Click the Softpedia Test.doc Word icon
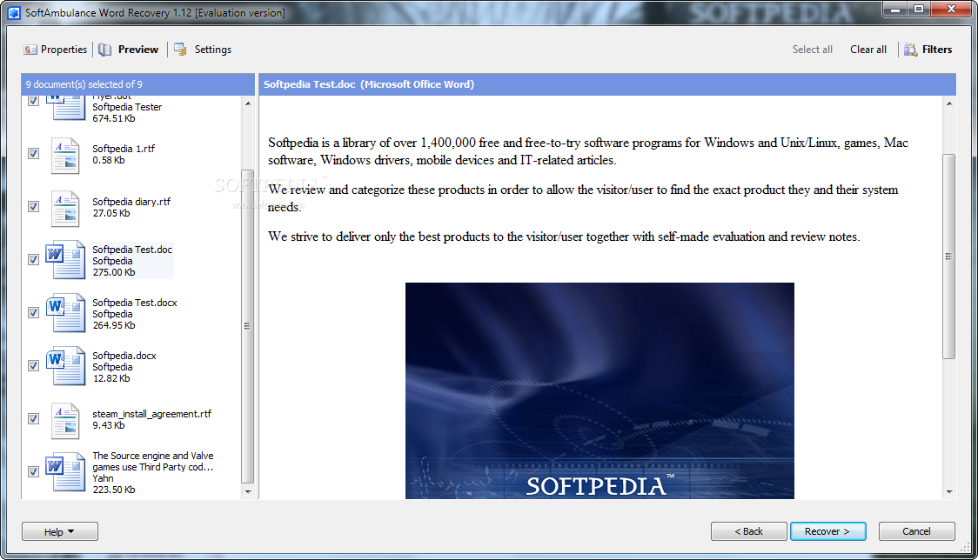 pos(65,259)
